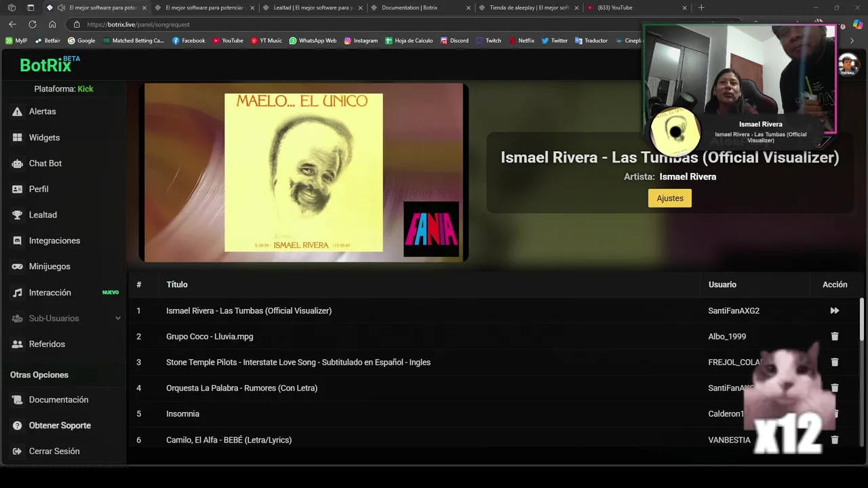The image size is (868, 488).
Task: Click Cerrar Sesión to log out
Action: [54, 451]
